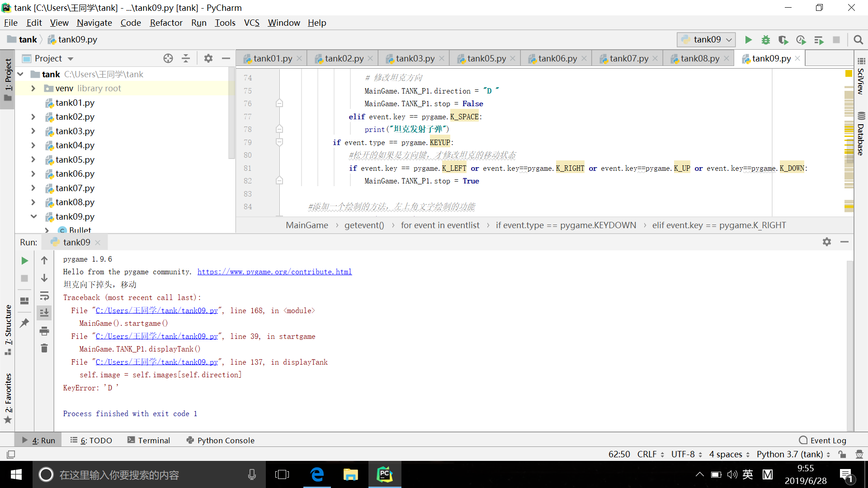Collapse all in Project panel
The height and width of the screenshot is (488, 868).
pyautogui.click(x=186, y=58)
